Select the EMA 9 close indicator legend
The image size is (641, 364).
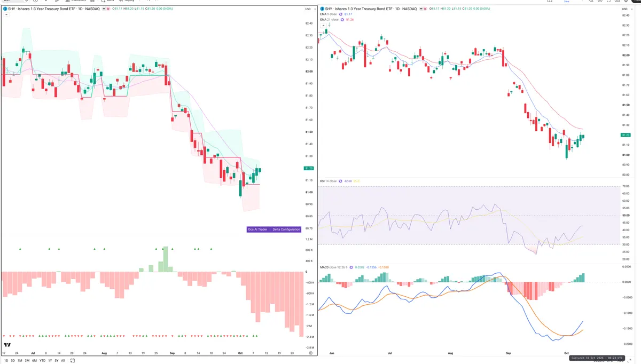[x=329, y=14]
